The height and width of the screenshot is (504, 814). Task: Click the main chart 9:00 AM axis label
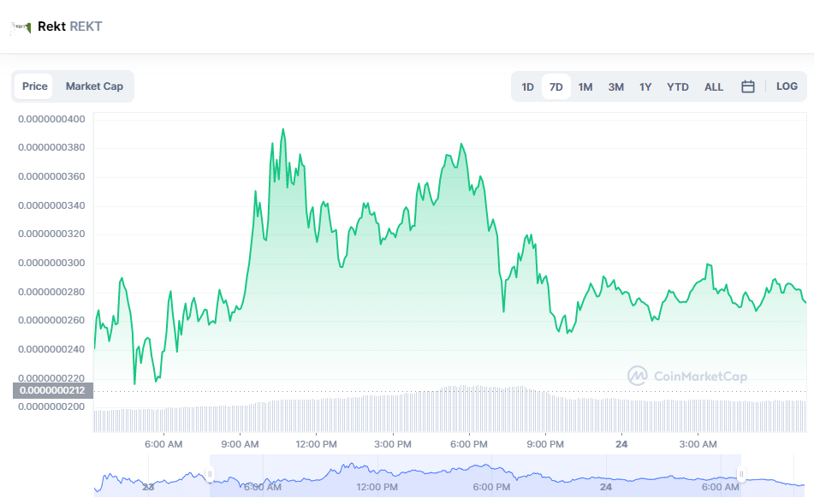(240, 444)
